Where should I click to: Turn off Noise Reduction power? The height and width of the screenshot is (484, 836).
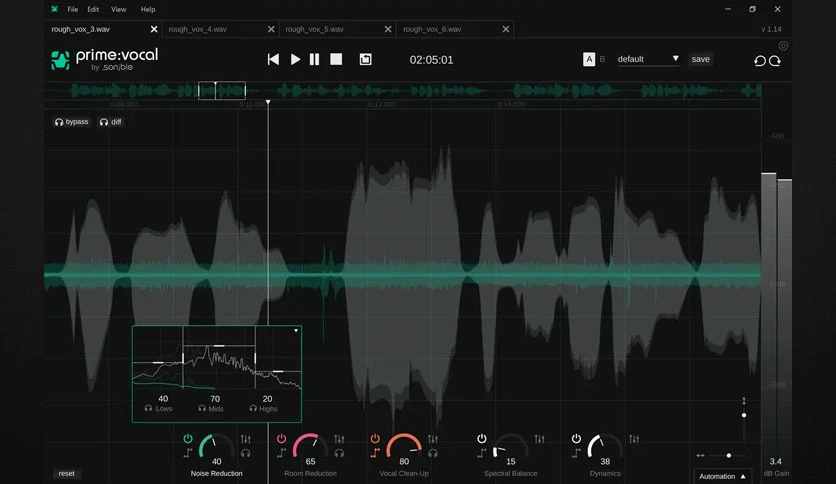click(188, 439)
